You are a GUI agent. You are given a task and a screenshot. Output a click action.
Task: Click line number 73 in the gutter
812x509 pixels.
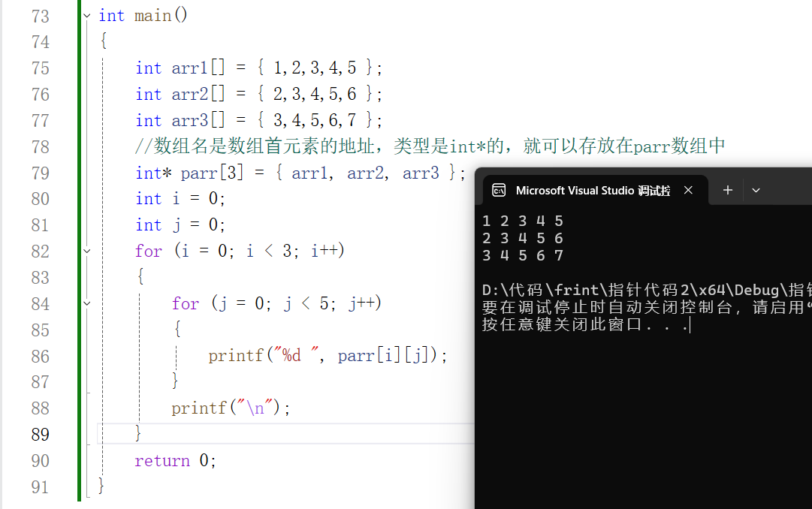[x=41, y=17]
